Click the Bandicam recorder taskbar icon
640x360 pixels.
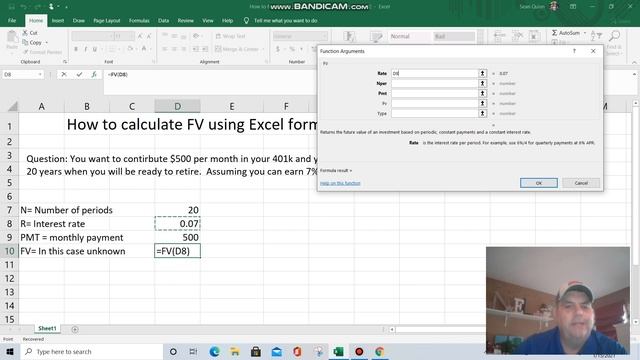359,351
